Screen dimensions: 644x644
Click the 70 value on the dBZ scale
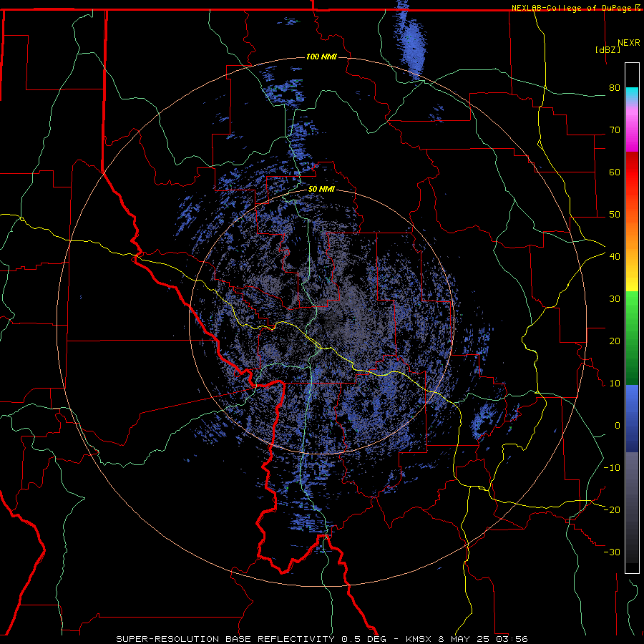615,130
